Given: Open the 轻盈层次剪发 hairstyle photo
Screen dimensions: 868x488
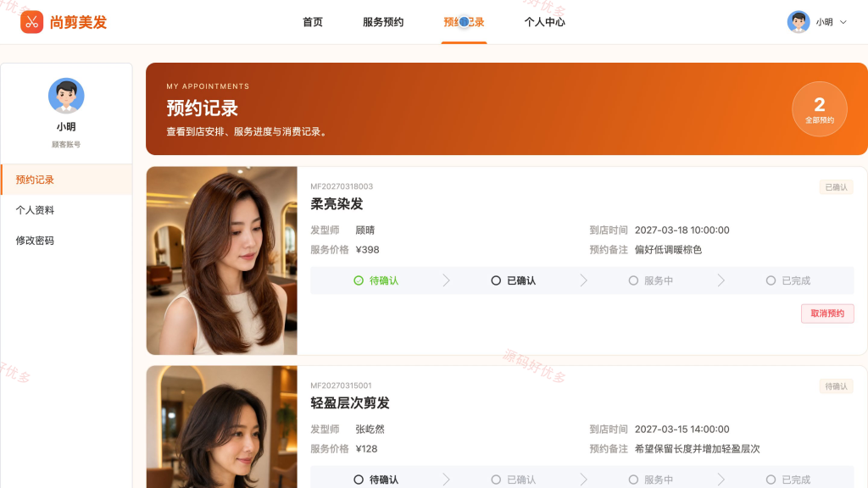Looking at the screenshot, I should (222, 427).
